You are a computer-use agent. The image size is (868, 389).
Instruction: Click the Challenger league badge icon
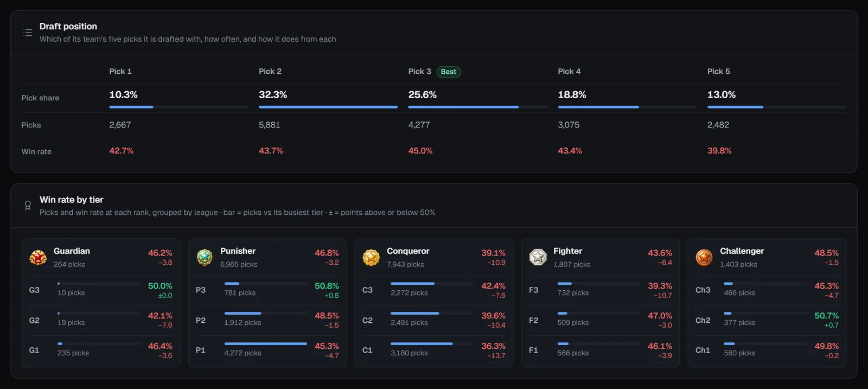click(704, 257)
